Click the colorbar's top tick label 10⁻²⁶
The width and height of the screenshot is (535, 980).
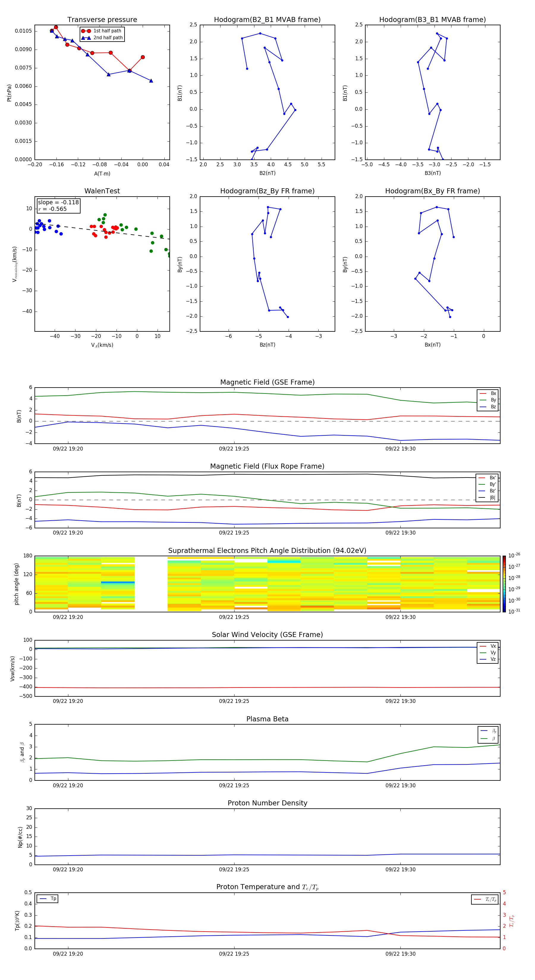coord(514,555)
